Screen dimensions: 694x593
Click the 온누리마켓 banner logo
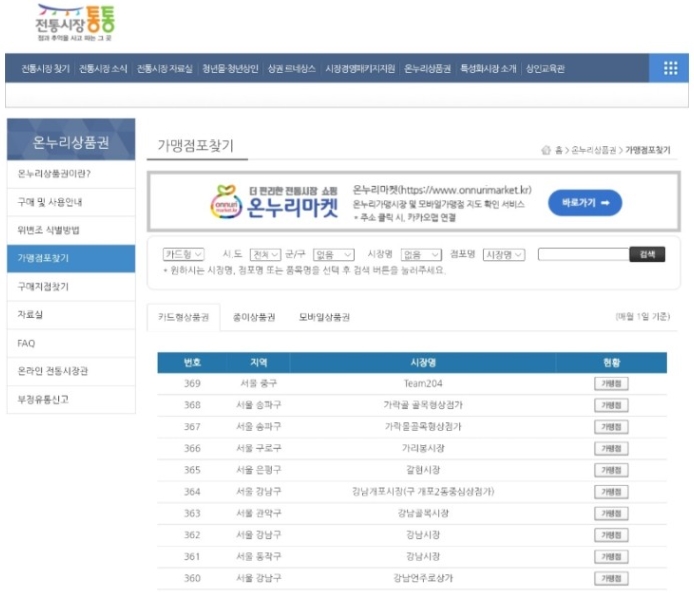274,202
